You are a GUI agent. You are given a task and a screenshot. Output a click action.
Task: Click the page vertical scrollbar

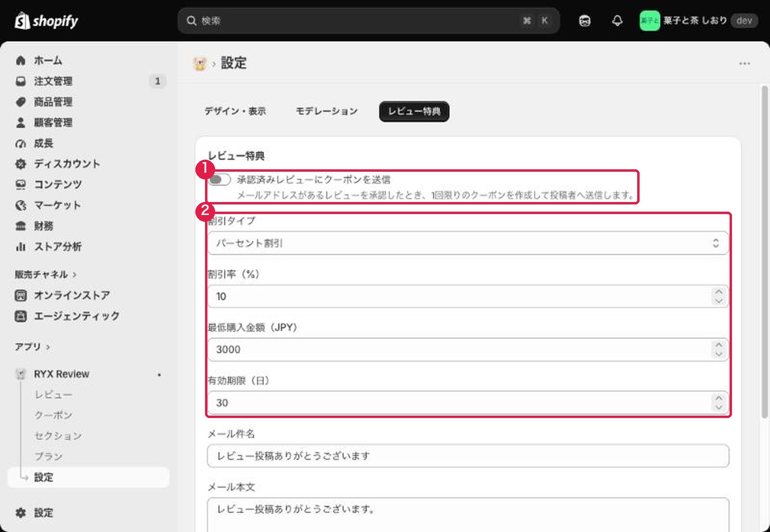pyautogui.click(x=765, y=252)
